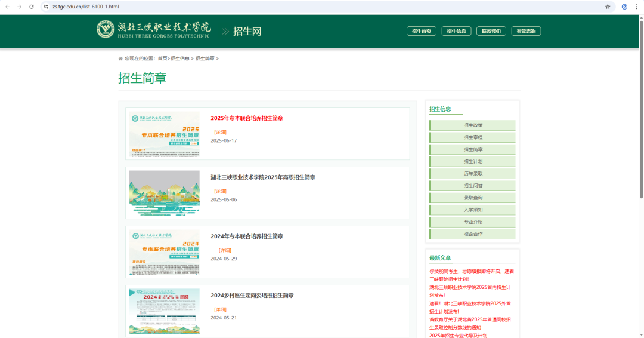Open the 招生首页 navigation menu item

click(x=422, y=31)
